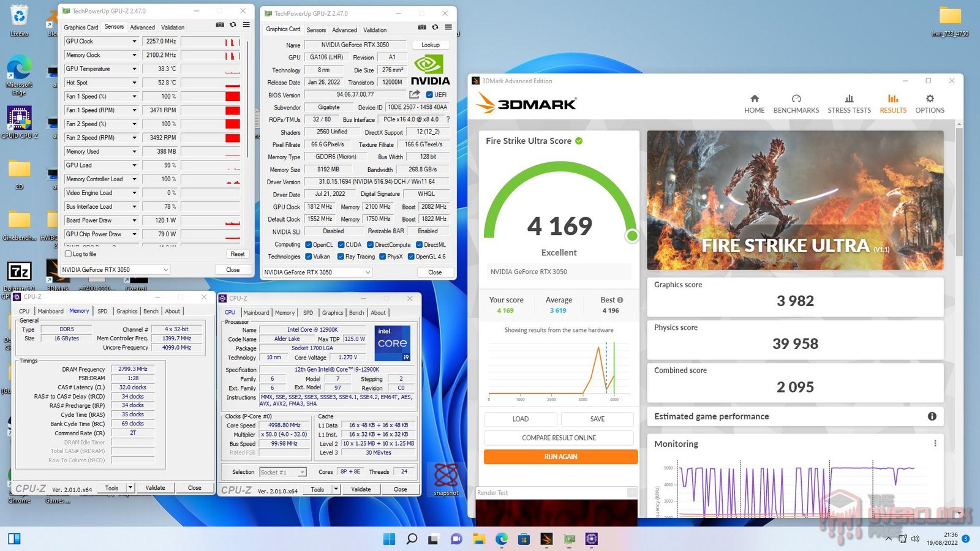Open the GPU-Z hamburger menu

tap(246, 24)
